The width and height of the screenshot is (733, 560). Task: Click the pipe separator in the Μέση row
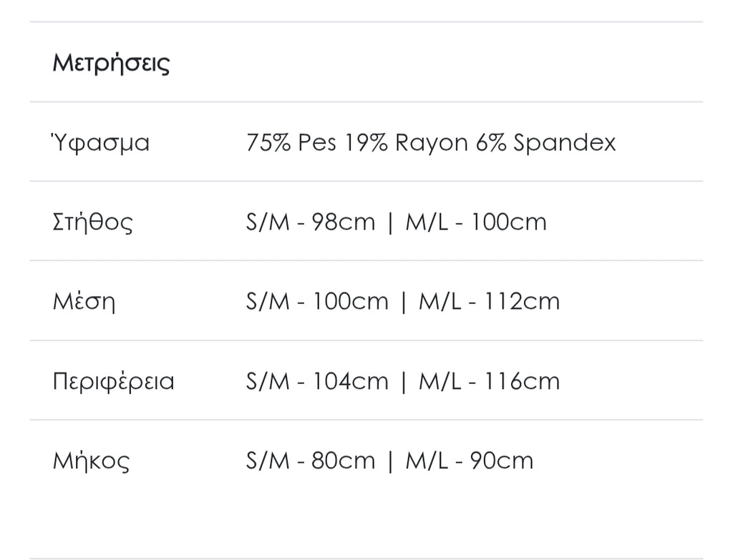[404, 301]
